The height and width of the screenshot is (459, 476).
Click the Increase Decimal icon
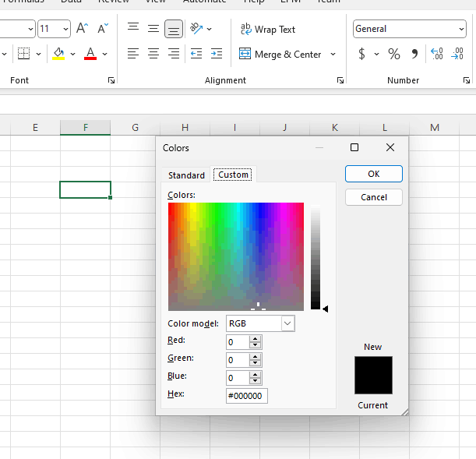coord(437,54)
